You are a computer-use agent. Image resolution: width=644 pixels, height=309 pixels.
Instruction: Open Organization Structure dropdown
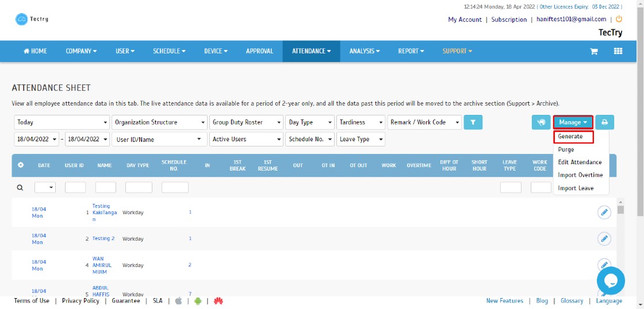click(x=159, y=122)
